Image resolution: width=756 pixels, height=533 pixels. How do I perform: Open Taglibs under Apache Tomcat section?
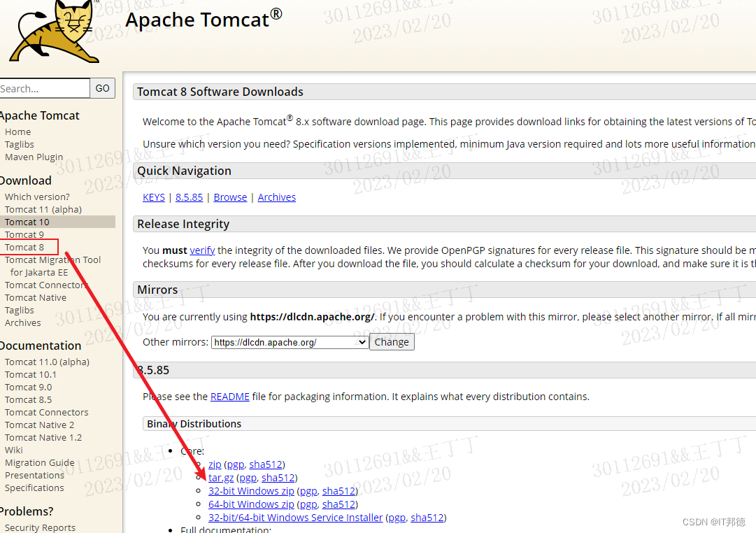click(x=20, y=144)
